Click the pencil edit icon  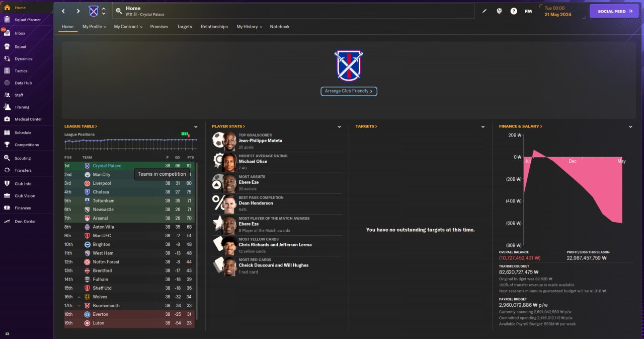(x=485, y=11)
